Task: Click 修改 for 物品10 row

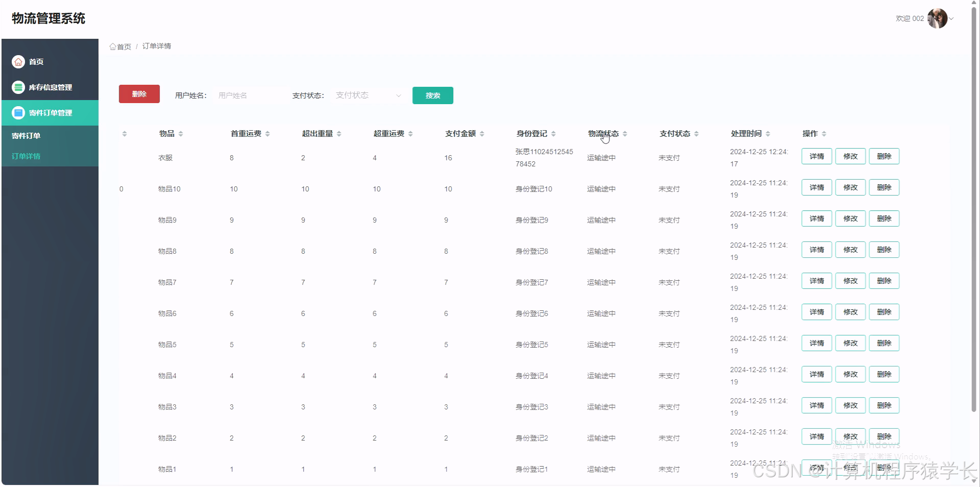Action: [x=850, y=187]
